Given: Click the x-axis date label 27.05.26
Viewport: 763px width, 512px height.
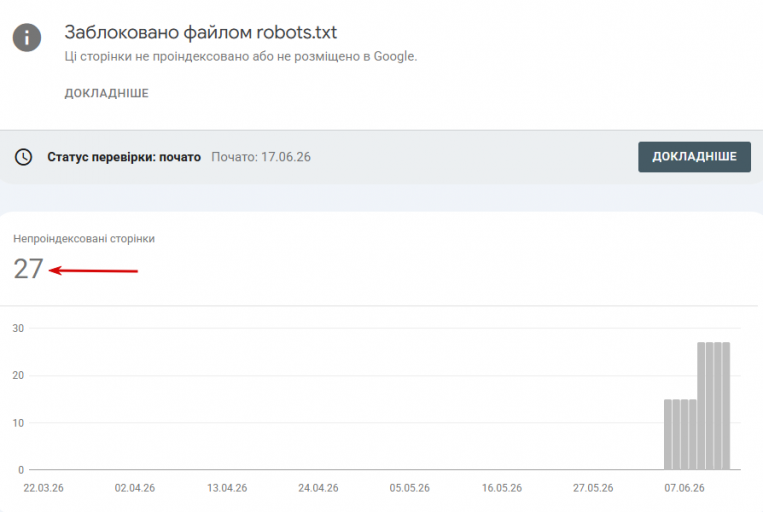Looking at the screenshot, I should click(593, 488).
